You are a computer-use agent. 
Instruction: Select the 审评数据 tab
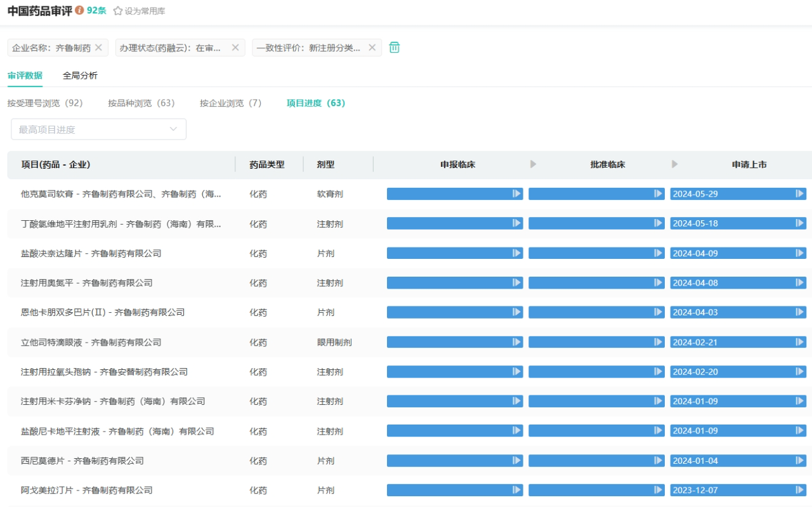(x=25, y=76)
